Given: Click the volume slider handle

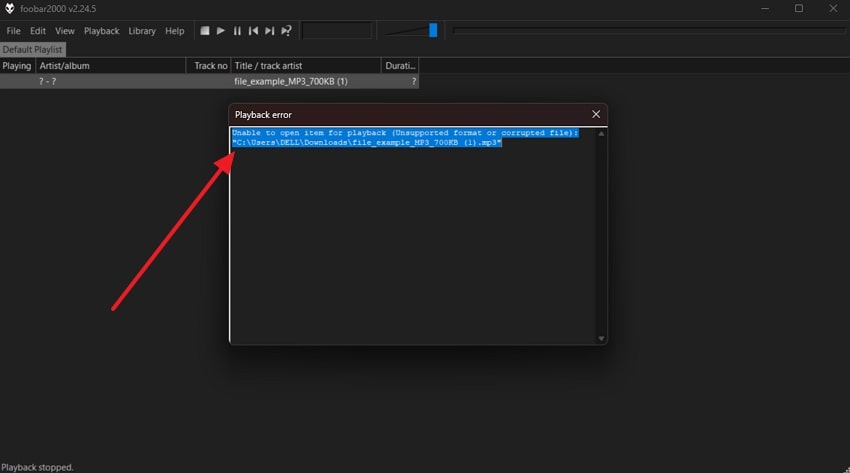Looking at the screenshot, I should (433, 30).
